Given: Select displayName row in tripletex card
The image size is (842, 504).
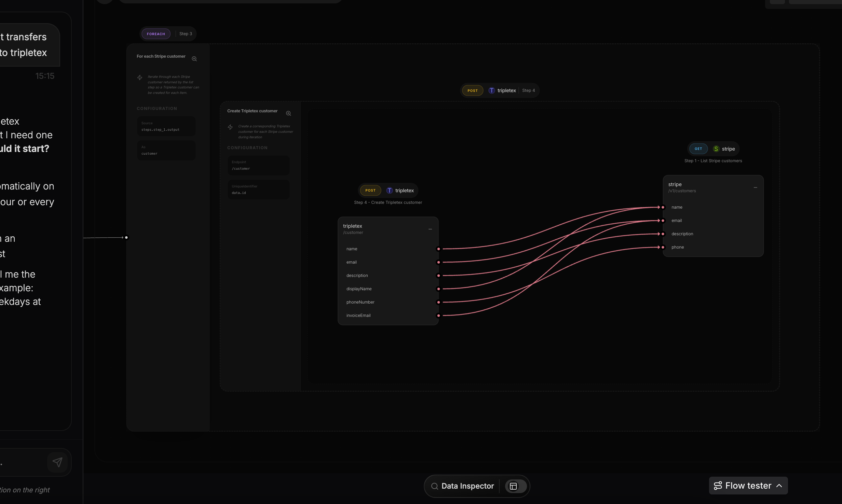Looking at the screenshot, I should tap(388, 289).
